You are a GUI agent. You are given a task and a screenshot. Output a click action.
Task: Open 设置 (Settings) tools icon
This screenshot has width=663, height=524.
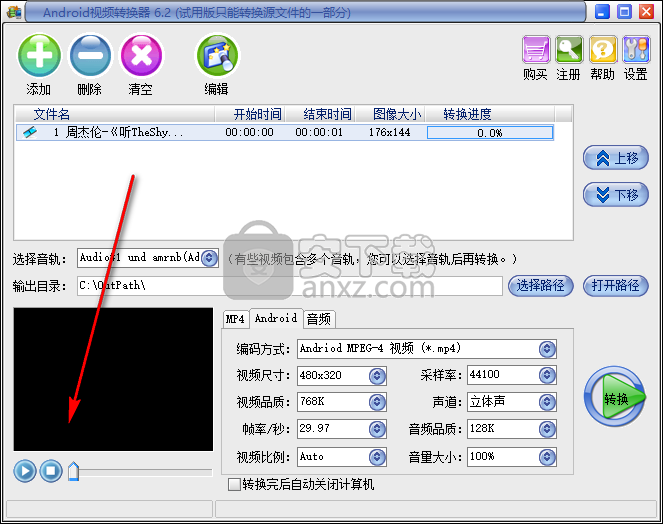click(x=636, y=49)
